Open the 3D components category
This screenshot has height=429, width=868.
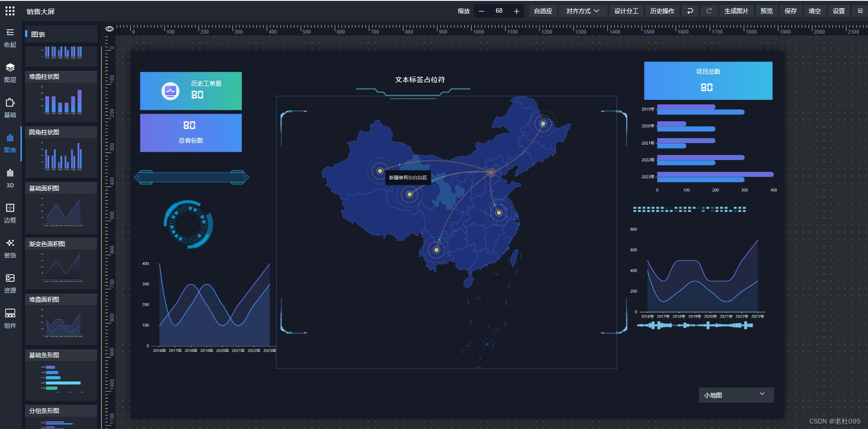[10, 178]
